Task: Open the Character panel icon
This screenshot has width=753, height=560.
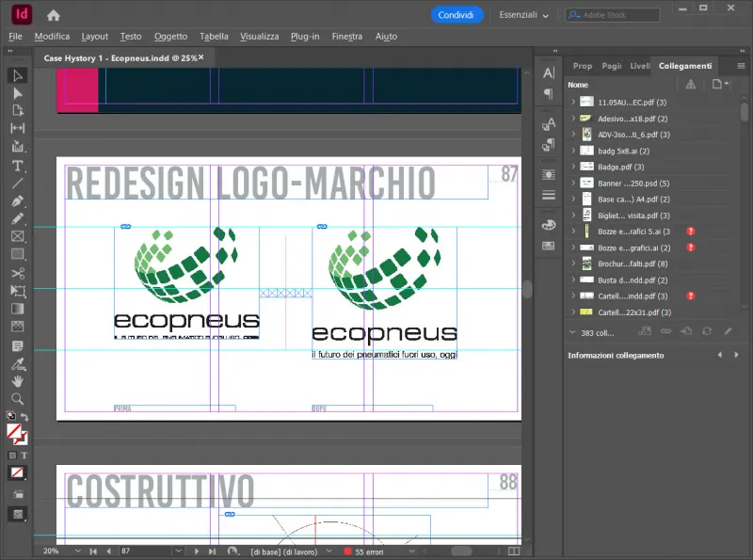Action: pos(549,73)
